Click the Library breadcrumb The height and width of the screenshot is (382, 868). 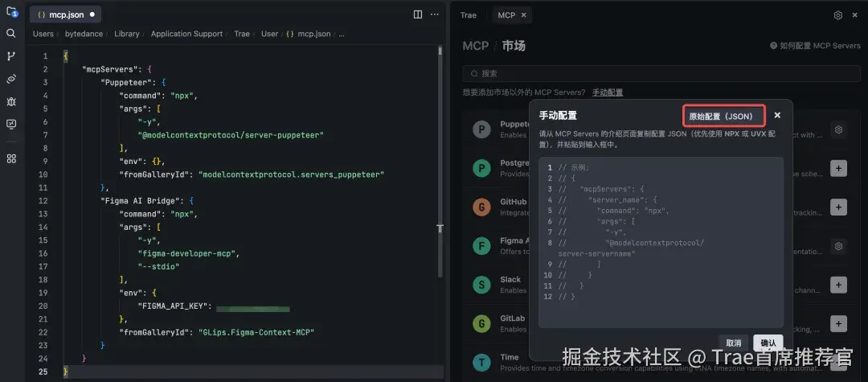click(x=127, y=34)
